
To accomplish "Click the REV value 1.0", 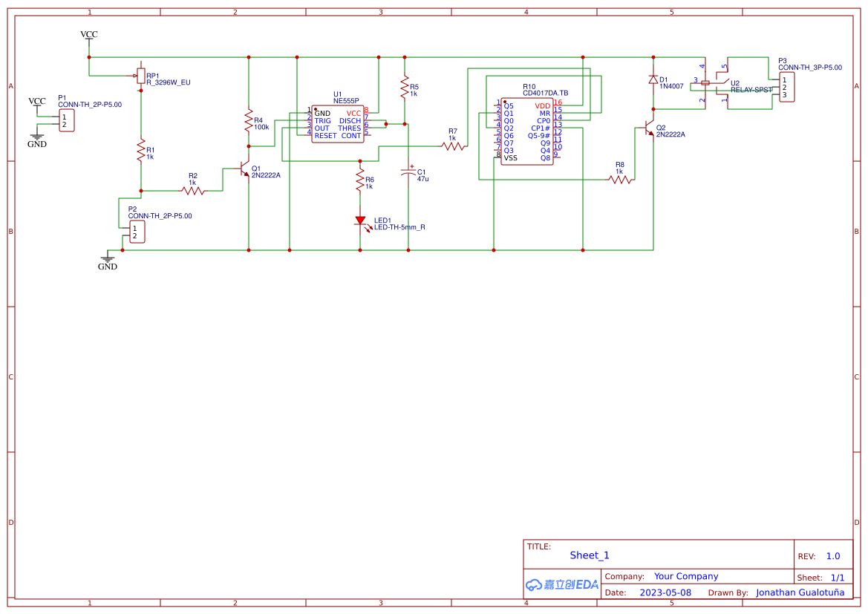I will 834,555.
